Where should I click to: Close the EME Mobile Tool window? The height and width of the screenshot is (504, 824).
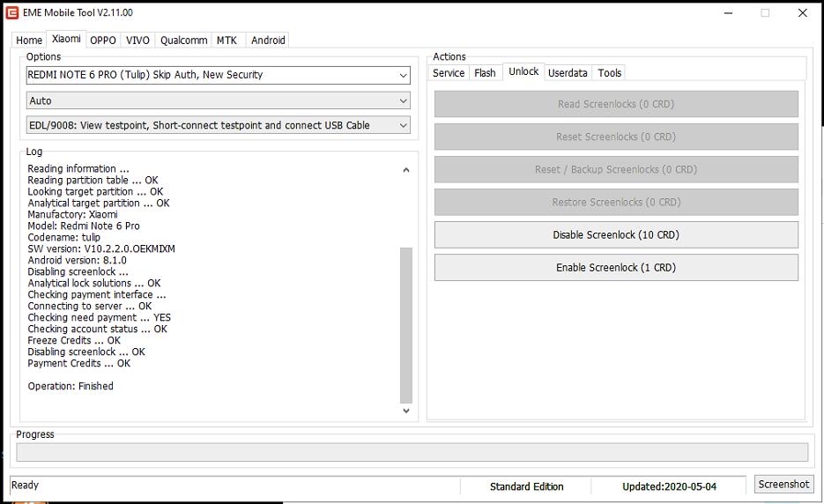(803, 13)
